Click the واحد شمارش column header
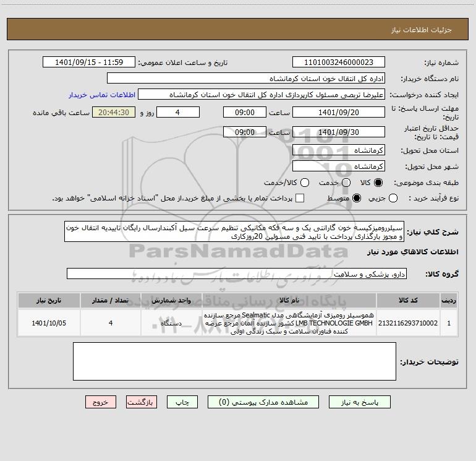The width and height of the screenshot is (476, 461). click(171, 301)
